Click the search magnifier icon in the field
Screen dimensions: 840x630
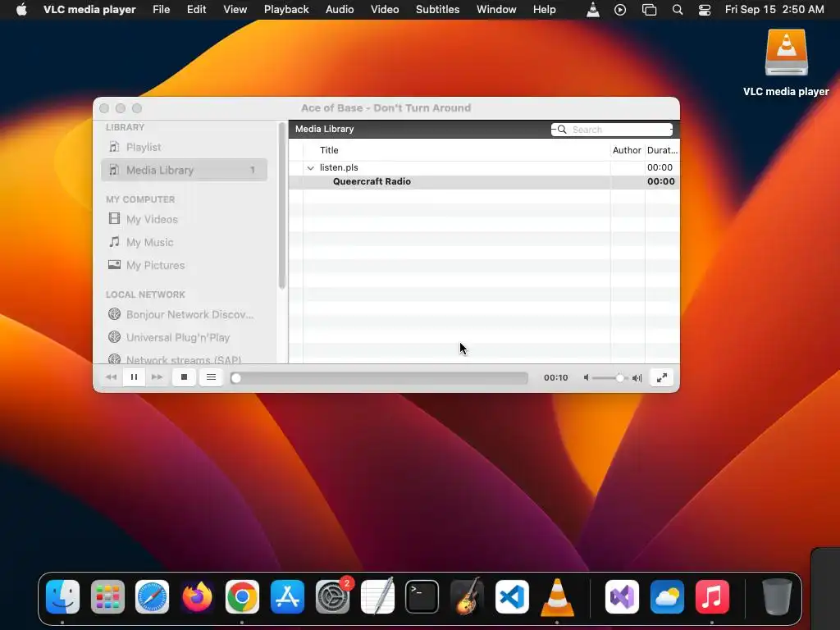click(562, 129)
